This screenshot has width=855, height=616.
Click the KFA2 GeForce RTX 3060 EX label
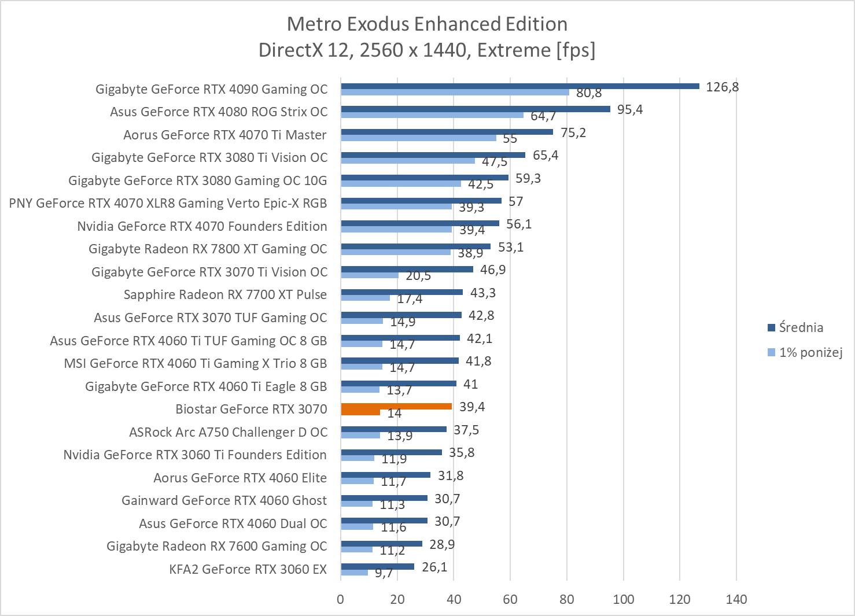tap(248, 569)
